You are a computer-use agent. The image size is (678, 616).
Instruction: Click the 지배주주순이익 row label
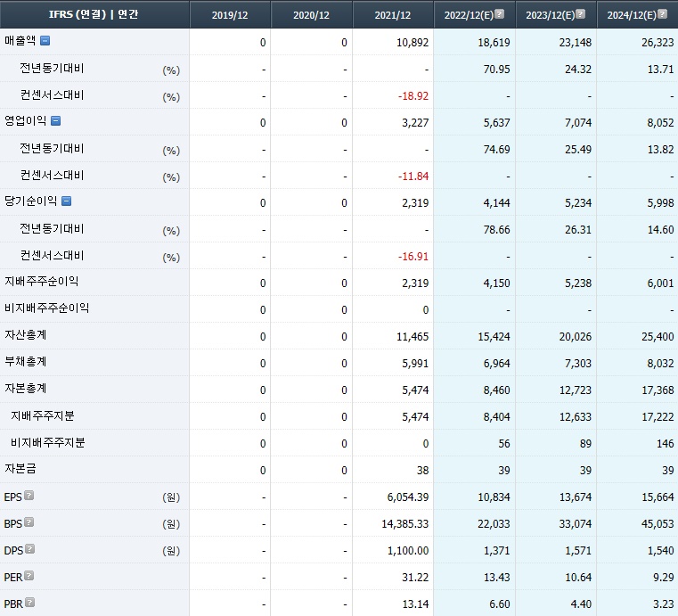tap(42, 282)
